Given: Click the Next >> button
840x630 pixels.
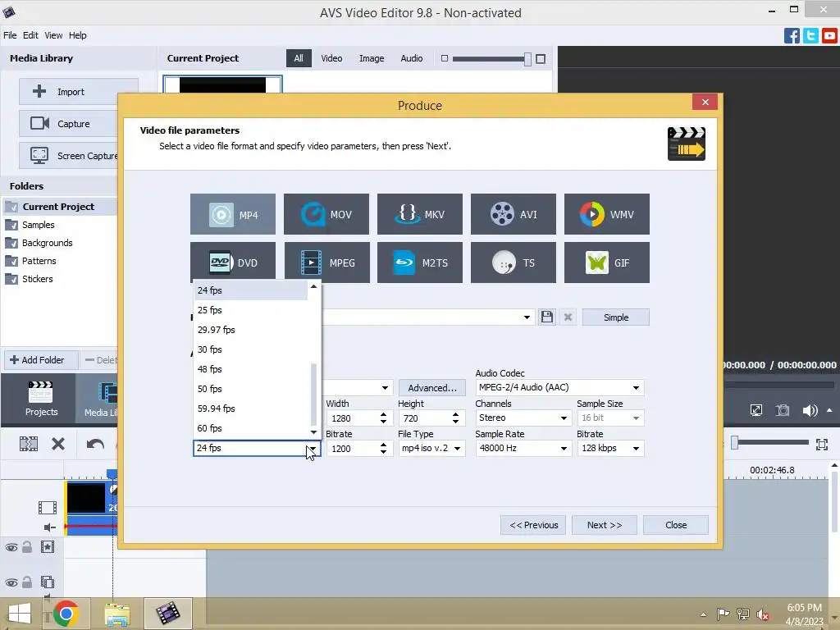Looking at the screenshot, I should (605, 525).
